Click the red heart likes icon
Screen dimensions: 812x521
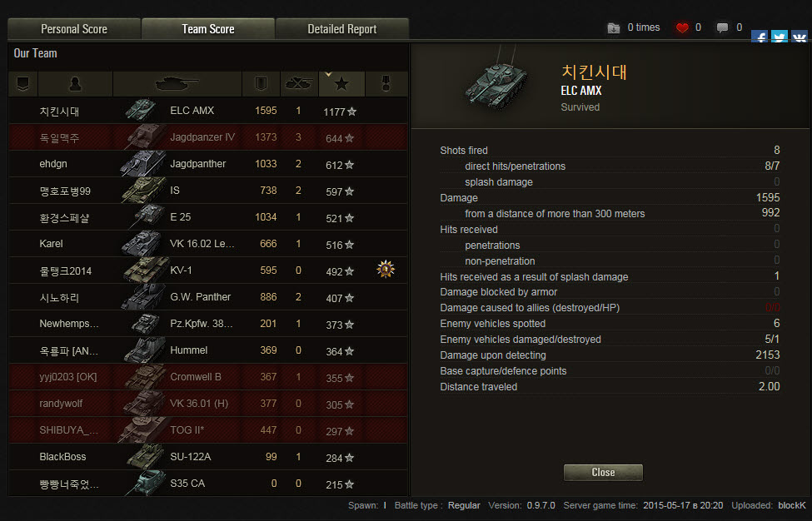[682, 28]
